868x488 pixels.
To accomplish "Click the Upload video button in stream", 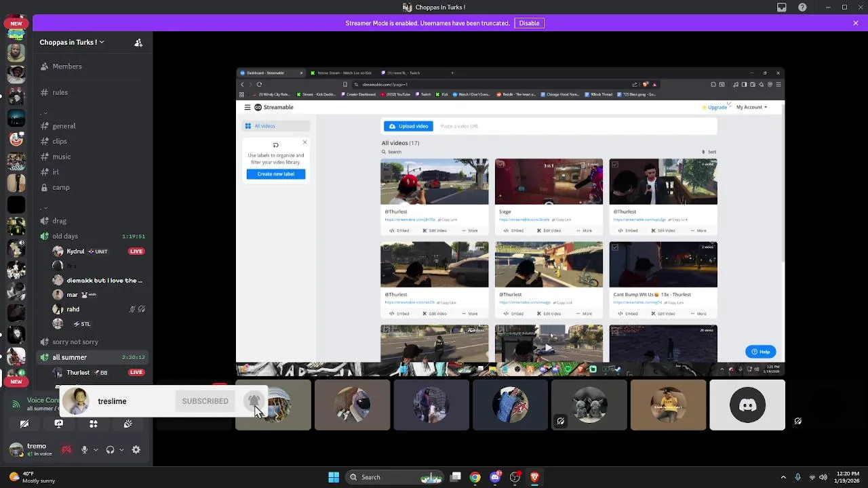I will click(x=408, y=126).
